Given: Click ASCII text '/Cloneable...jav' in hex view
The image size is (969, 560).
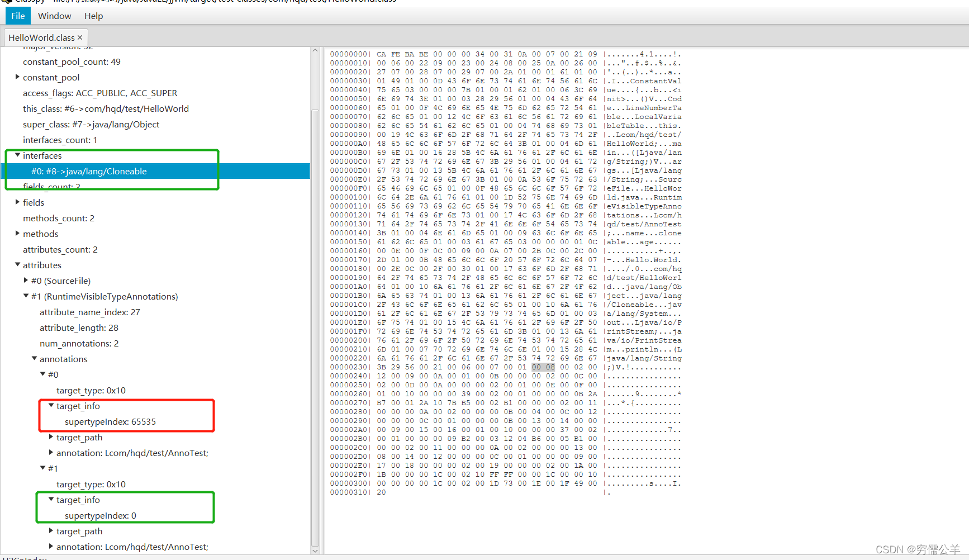Looking at the screenshot, I should pyautogui.click(x=644, y=305).
